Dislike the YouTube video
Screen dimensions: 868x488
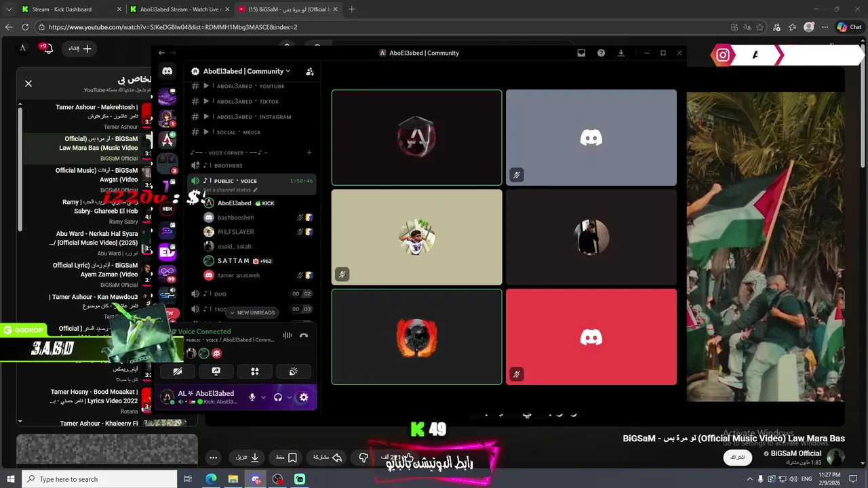coord(363,457)
